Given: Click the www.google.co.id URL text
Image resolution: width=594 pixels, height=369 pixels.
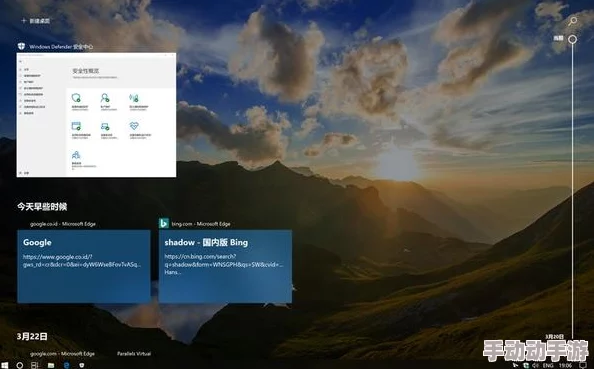Looking at the screenshot, I should pyautogui.click(x=81, y=261).
